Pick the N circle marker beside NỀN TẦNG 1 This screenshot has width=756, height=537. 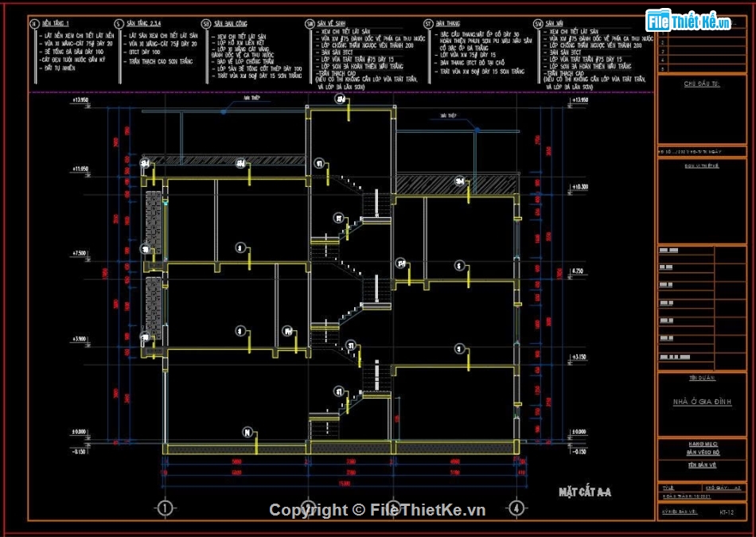click(34, 25)
